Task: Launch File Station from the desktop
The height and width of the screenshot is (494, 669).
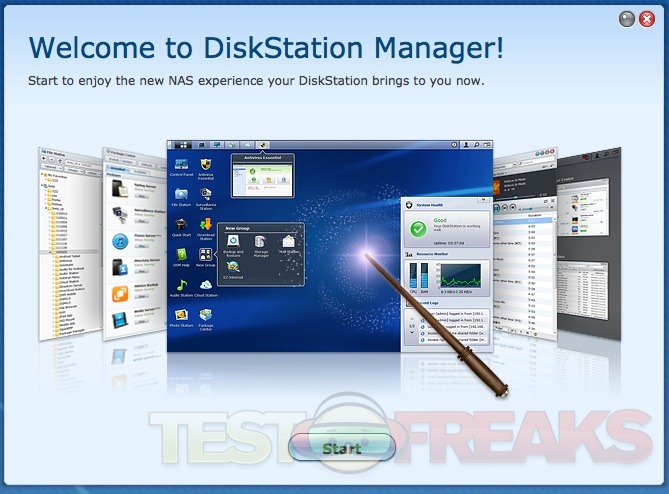Action: pos(181,195)
